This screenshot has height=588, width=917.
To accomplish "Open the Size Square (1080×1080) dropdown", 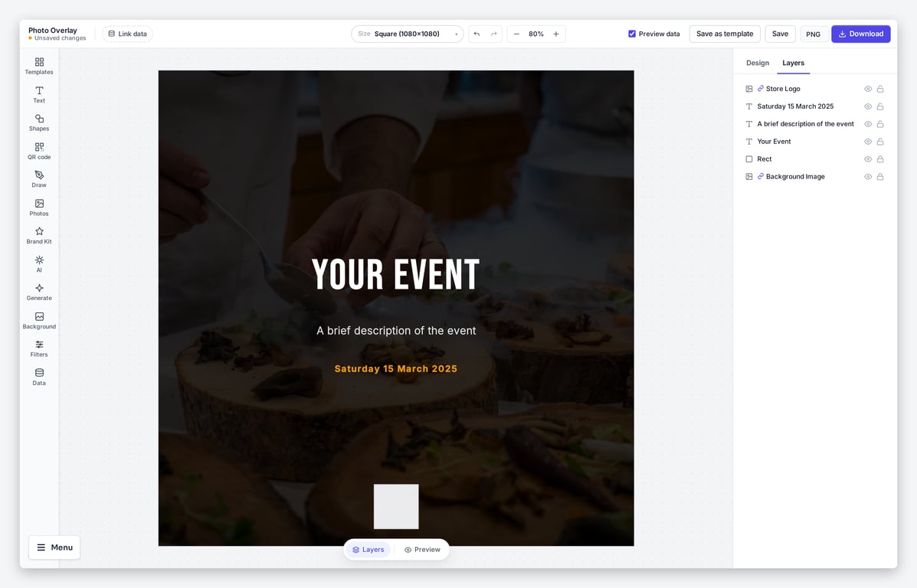I will point(407,34).
